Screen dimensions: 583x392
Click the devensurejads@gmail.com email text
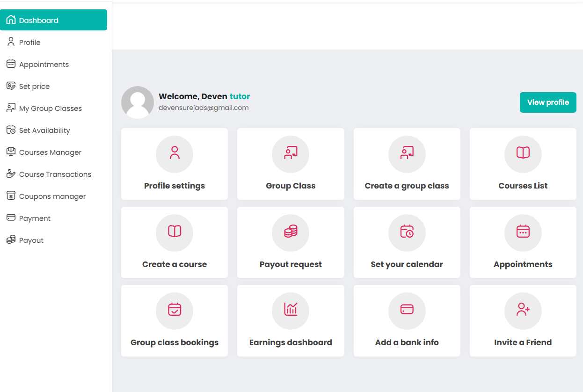pos(204,108)
